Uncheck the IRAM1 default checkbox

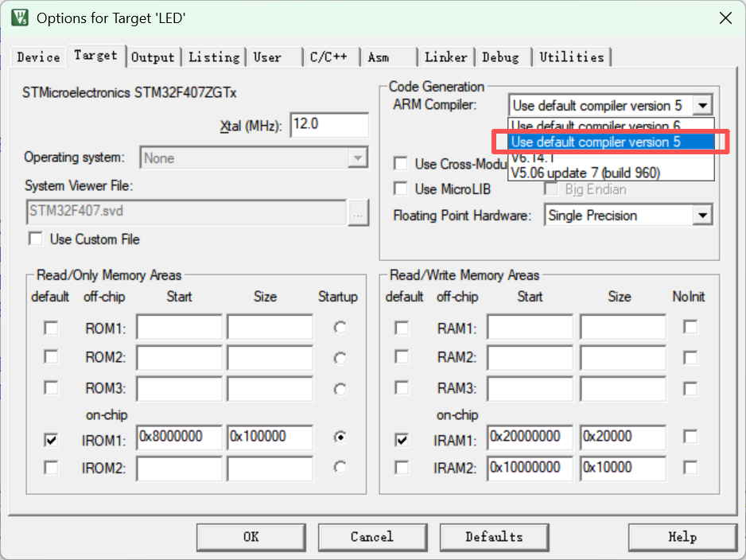[402, 440]
